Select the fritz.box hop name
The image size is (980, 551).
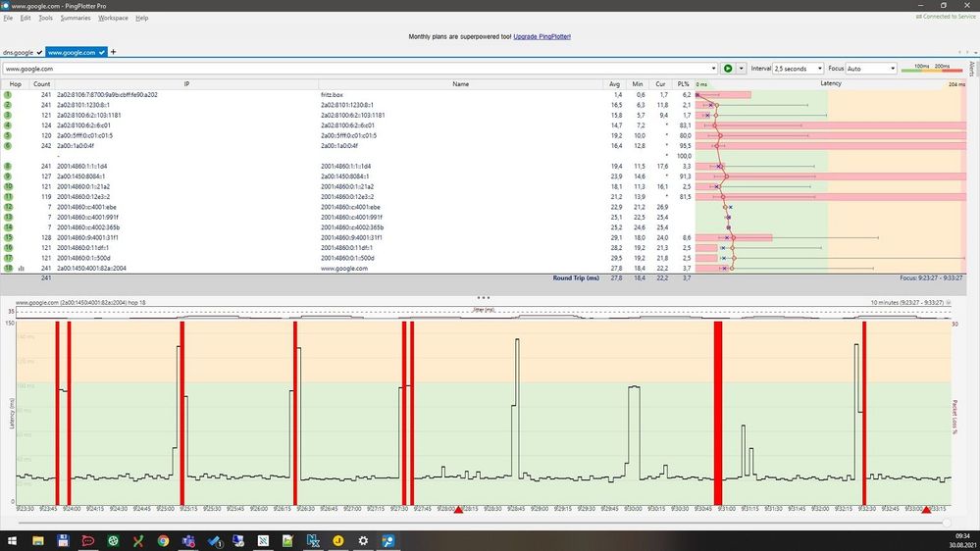coord(332,95)
